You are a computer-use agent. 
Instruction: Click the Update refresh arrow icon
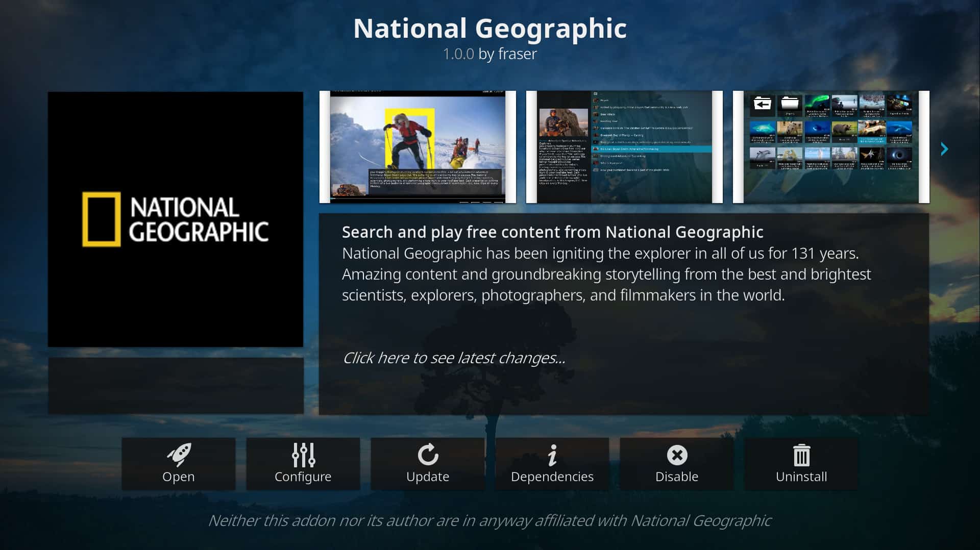point(428,455)
